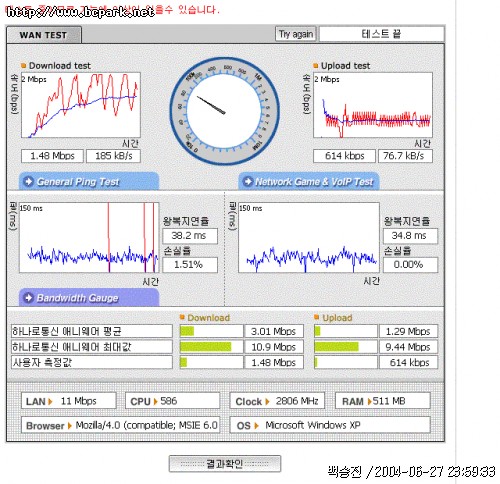Click the 사용자 측정값 row label
Viewport: 500px width, 484px height.
(x=92, y=362)
